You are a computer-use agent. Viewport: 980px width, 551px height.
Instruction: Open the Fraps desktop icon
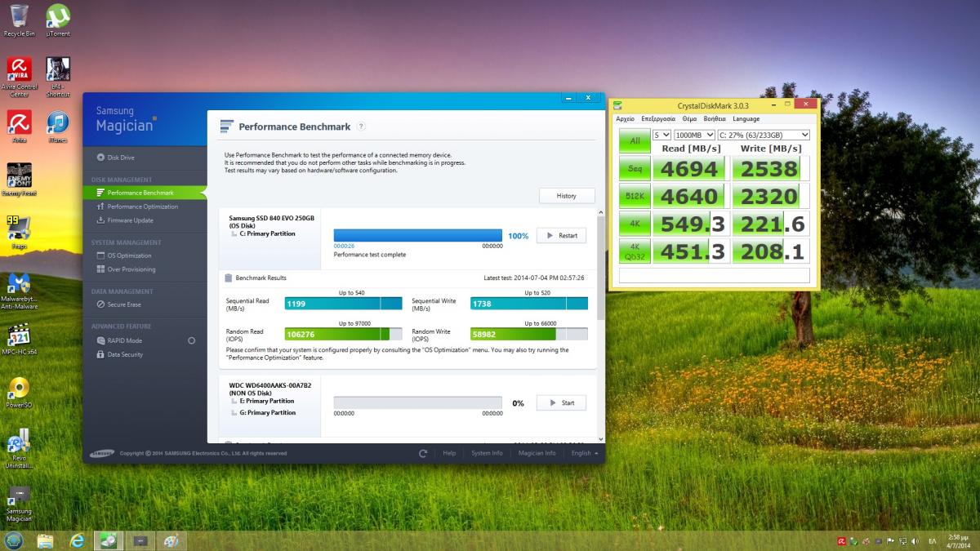coord(19,233)
